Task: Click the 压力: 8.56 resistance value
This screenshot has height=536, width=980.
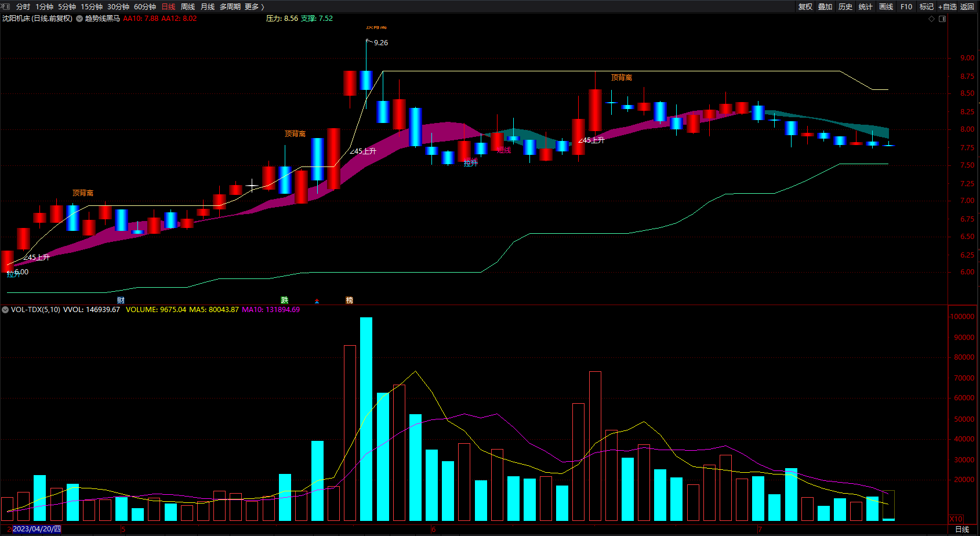Action: point(282,19)
